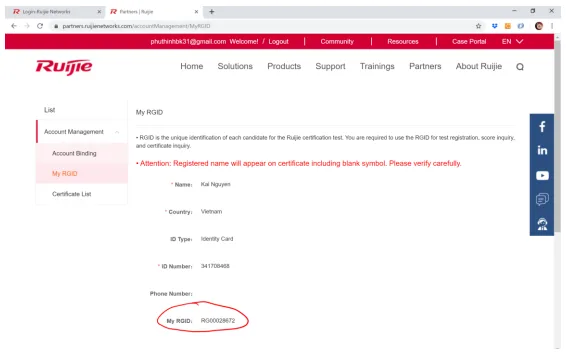
Task: Open a new browser tab
Action: click(x=212, y=12)
